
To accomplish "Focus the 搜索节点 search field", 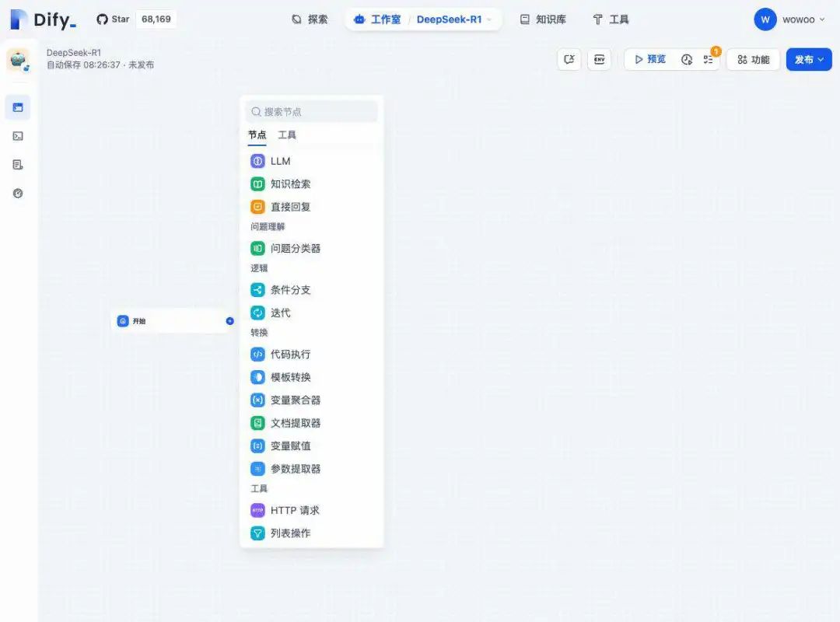I will click(312, 111).
